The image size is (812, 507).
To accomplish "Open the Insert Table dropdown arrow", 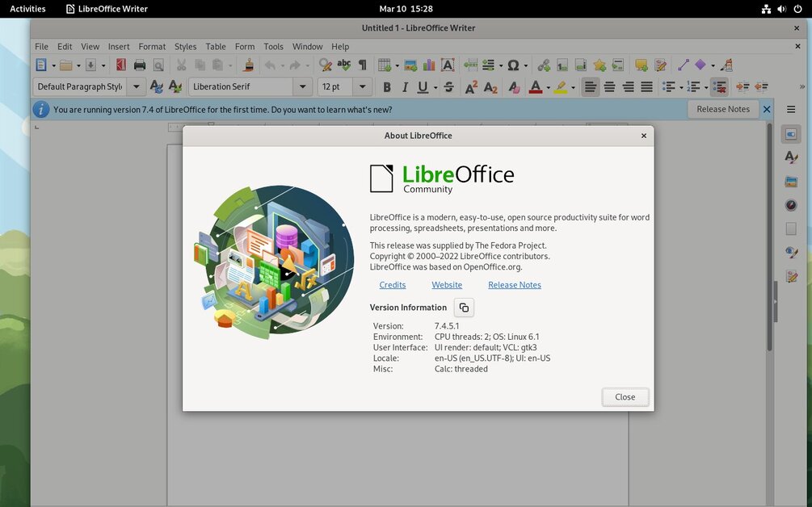I will [397, 65].
